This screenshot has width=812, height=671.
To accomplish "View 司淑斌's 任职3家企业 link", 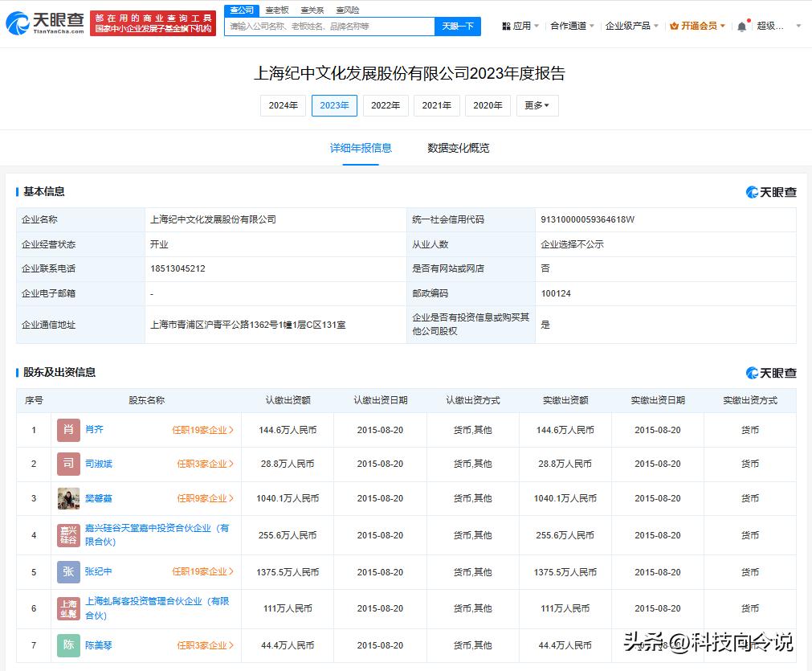I will point(206,464).
